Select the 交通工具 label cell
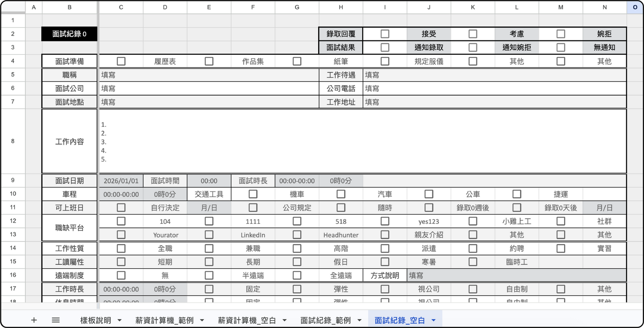 [209, 194]
